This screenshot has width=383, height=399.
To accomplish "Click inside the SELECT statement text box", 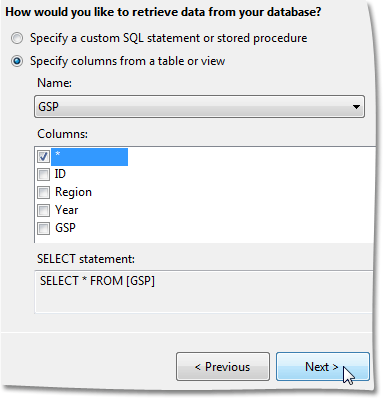I will [203, 292].
